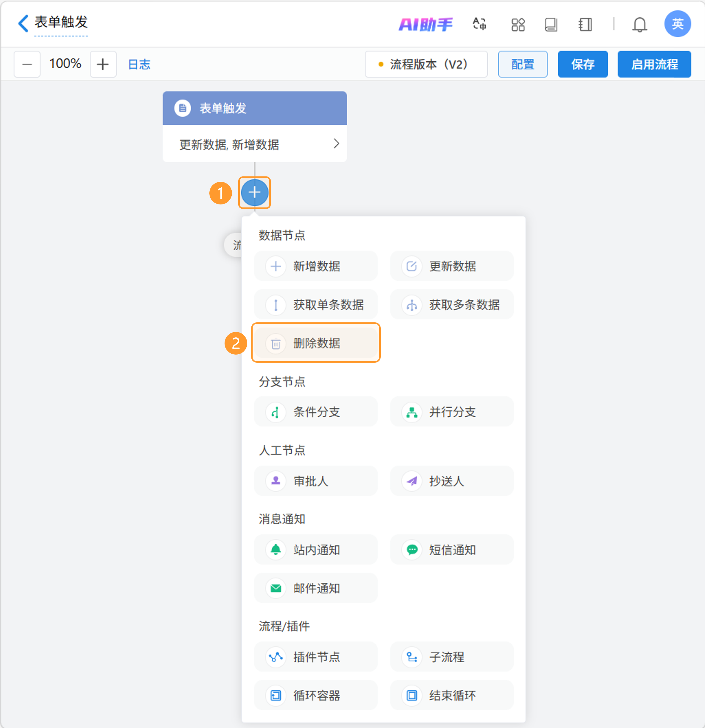Open the 日志 log link
This screenshot has width=705, height=728.
tap(139, 64)
